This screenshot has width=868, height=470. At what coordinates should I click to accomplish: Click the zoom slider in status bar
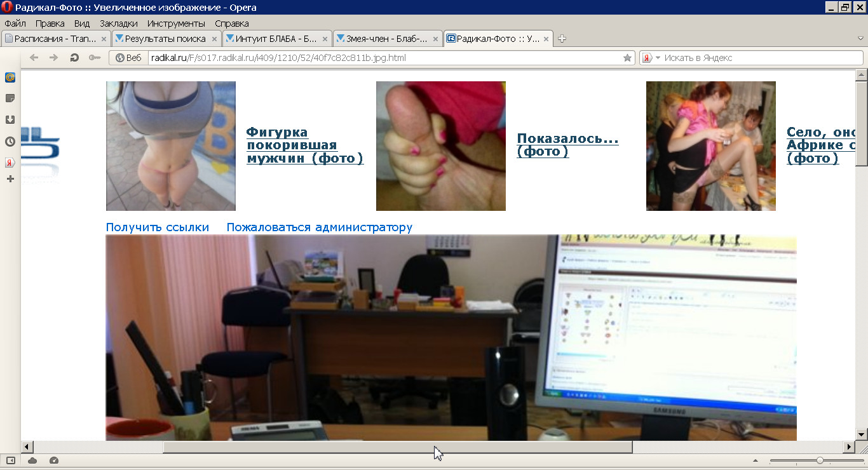point(820,460)
